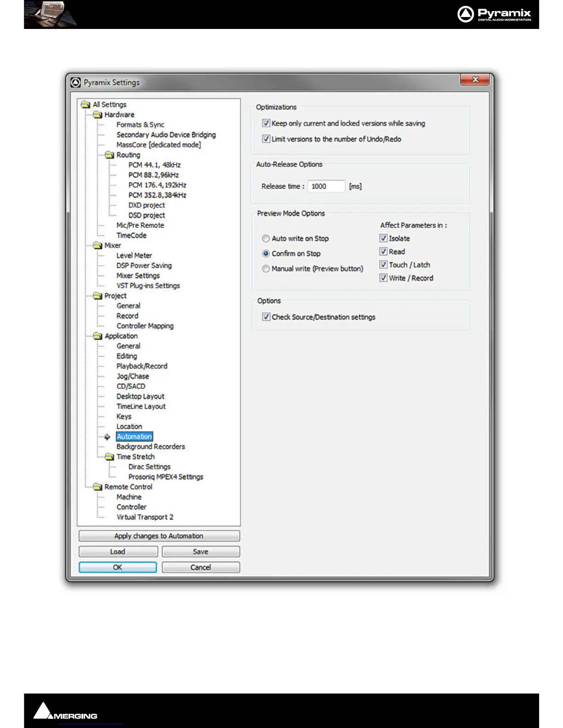Select Mixer Settings item
Viewport: 563px width, 728px height.
click(138, 276)
